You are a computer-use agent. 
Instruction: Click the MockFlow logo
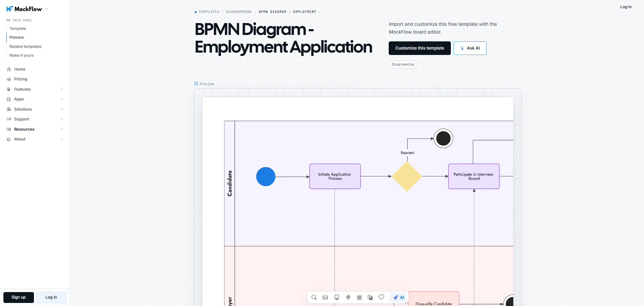(x=24, y=9)
